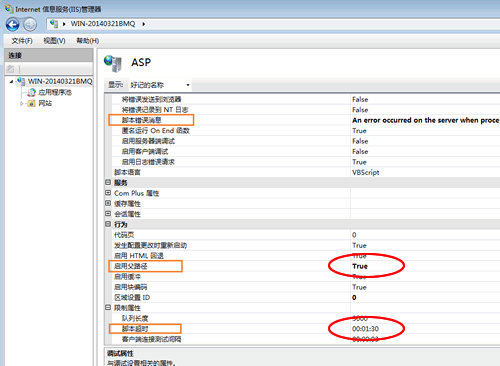Click the 0 value of 代码页
Image resolution: width=500 pixels, height=366 pixels.
(x=354, y=235)
